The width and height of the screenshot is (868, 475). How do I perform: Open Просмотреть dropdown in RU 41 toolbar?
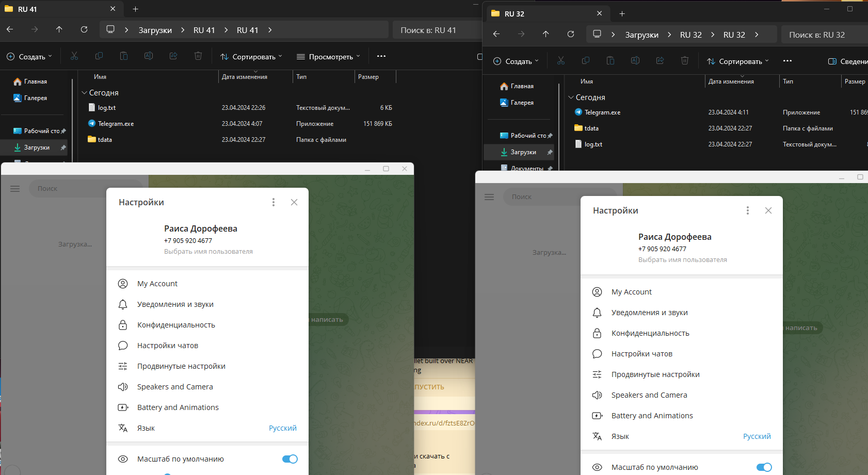328,57
